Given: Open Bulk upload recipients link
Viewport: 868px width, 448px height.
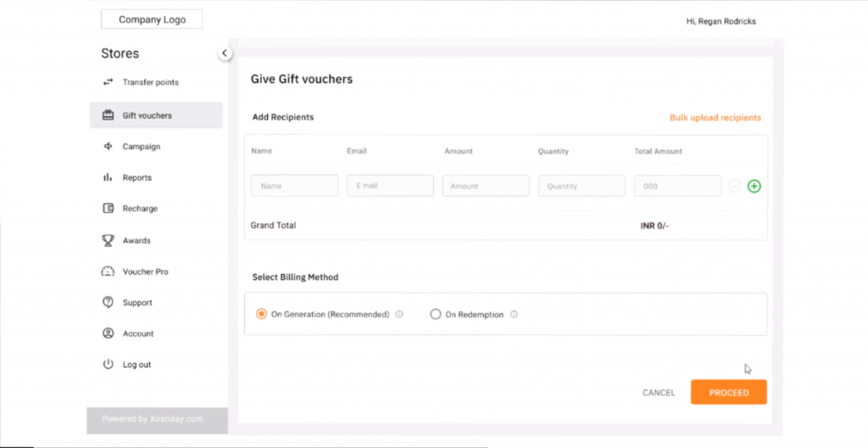Looking at the screenshot, I should [x=715, y=118].
